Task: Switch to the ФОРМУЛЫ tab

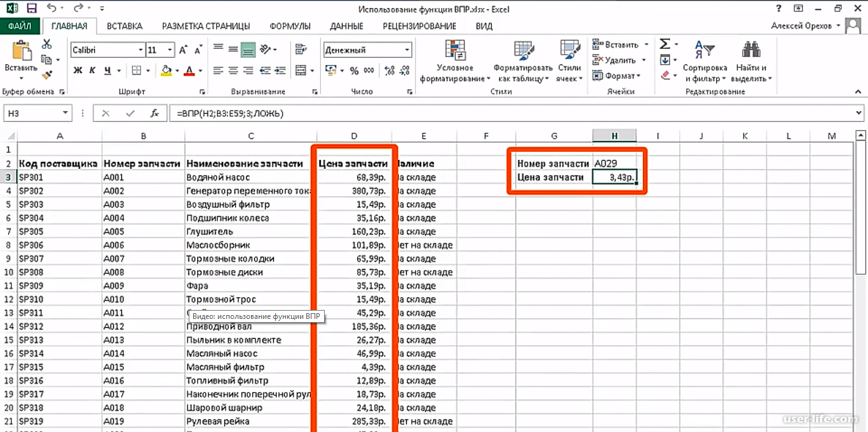Action: point(290,26)
